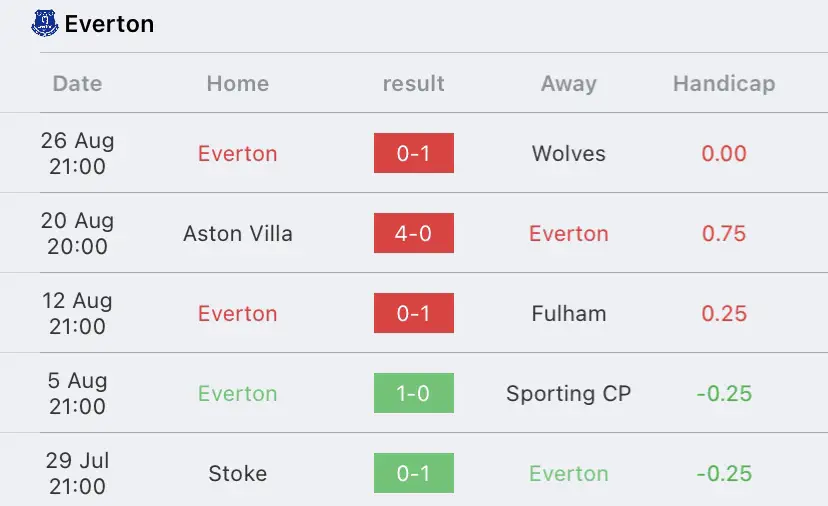Click the Sporting CP team name
The image size is (828, 506).
569,393
